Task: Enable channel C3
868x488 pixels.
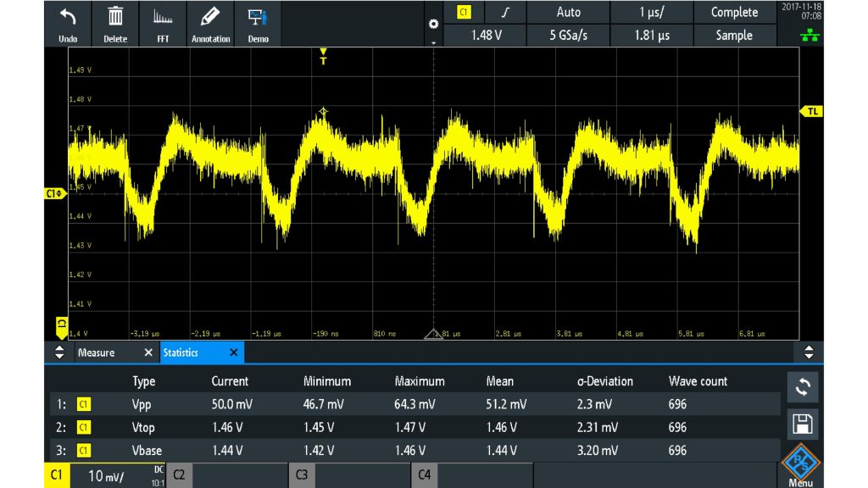Action: click(302, 475)
